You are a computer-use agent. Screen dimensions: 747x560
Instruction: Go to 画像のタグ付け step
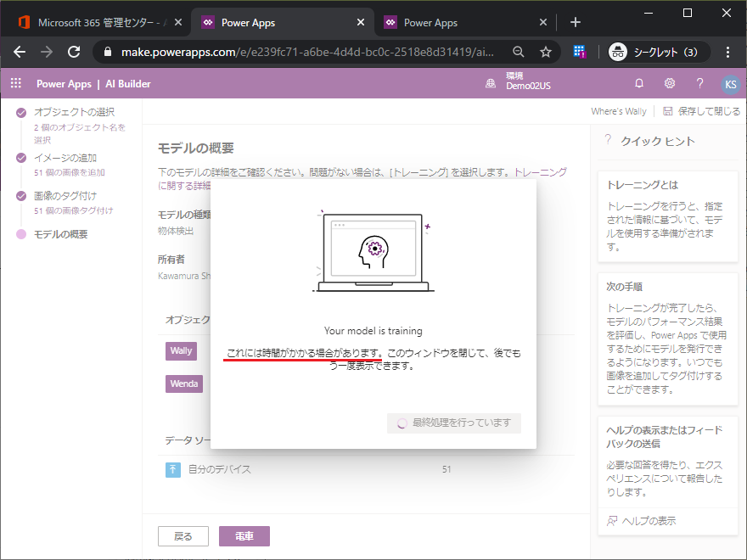pos(65,196)
